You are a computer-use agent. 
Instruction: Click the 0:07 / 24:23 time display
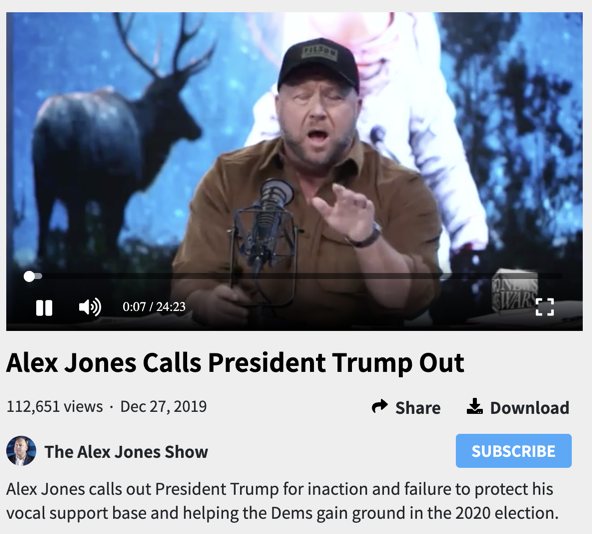154,307
